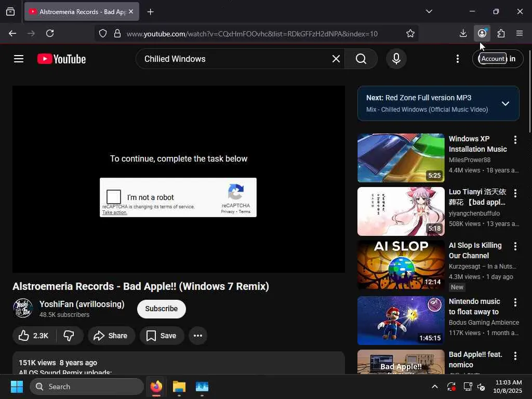The width and height of the screenshot is (532, 399).
Task: Open reCAPTCHA Privacy link
Action: 228,212
